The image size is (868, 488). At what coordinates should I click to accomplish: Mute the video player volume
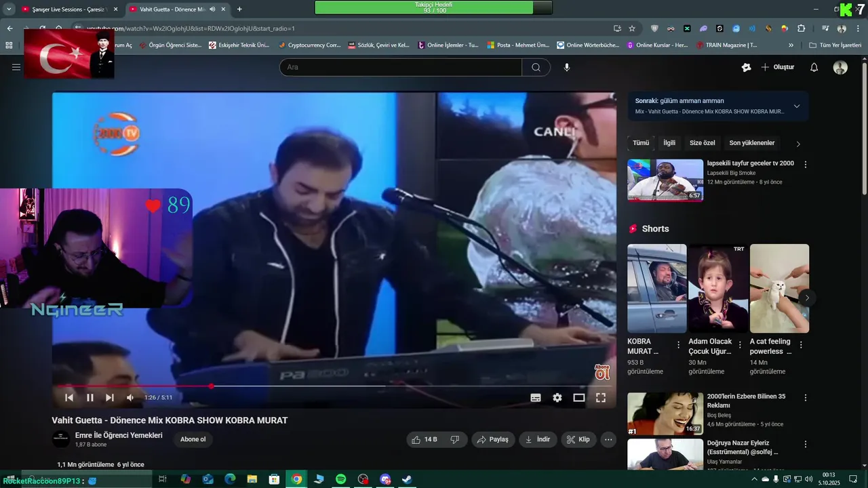point(130,398)
